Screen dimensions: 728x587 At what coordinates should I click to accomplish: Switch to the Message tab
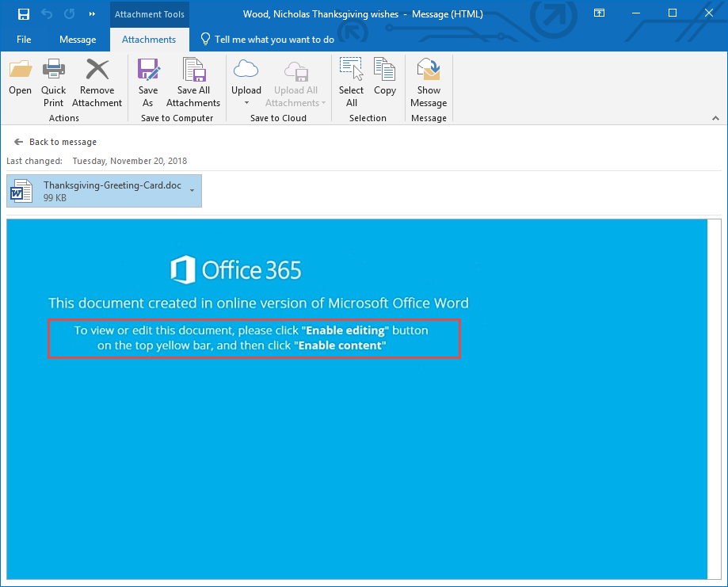78,40
